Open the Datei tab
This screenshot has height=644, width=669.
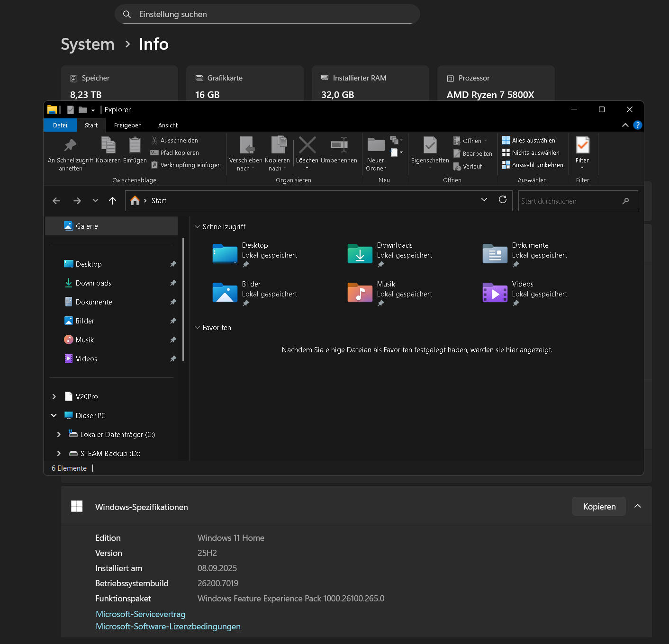tap(60, 125)
